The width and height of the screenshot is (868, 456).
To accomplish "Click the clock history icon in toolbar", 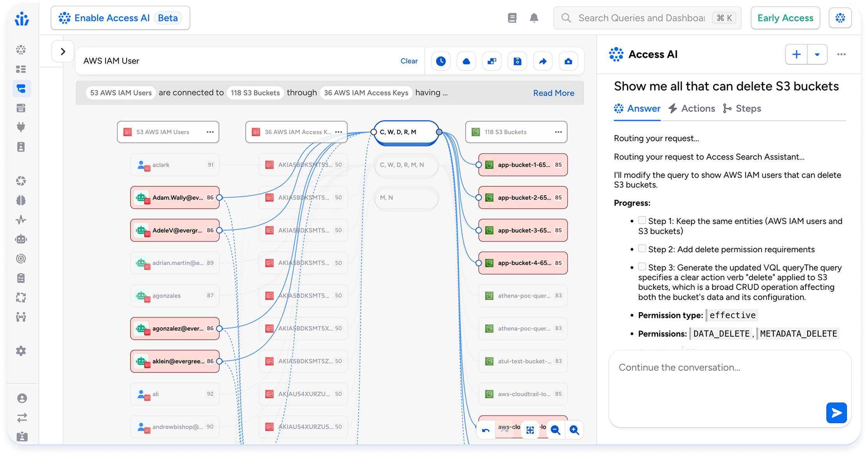I will 441,61.
